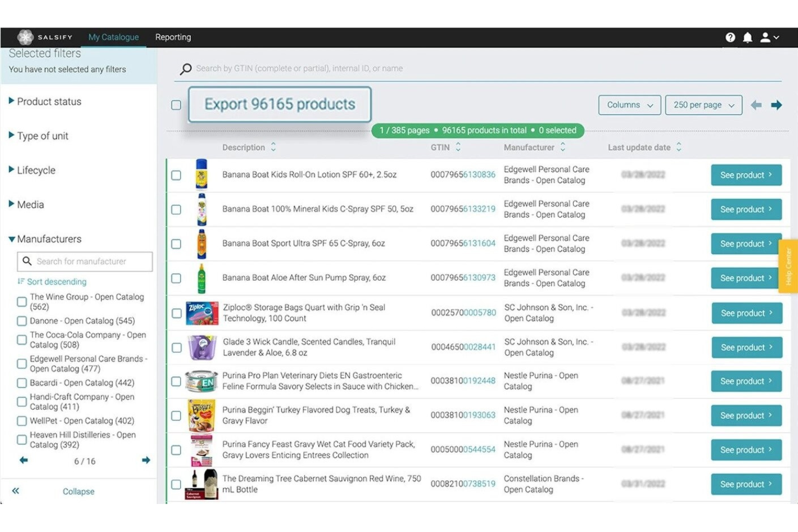
Task: Click '1 / 385 pages' status badge text
Action: [404, 130]
